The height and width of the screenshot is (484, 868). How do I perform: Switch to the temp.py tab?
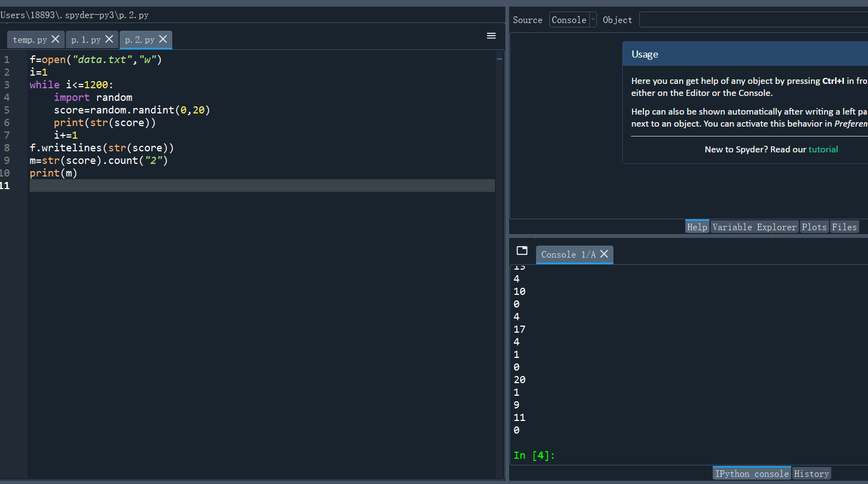(x=30, y=40)
